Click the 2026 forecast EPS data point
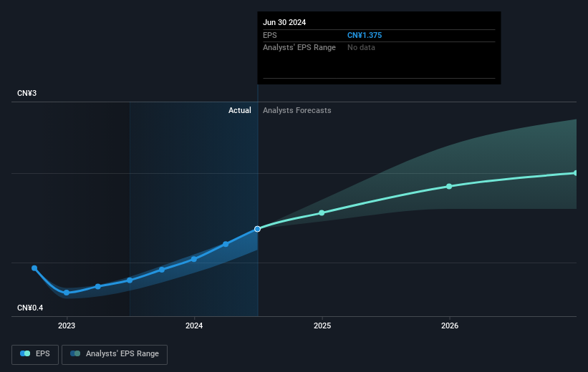Image resolution: width=588 pixels, height=372 pixels. click(449, 186)
